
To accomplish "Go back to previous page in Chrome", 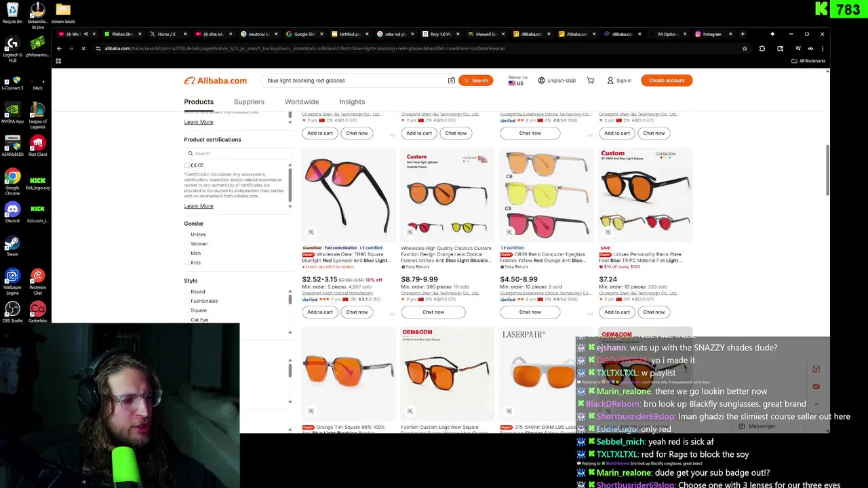I will [x=59, y=49].
